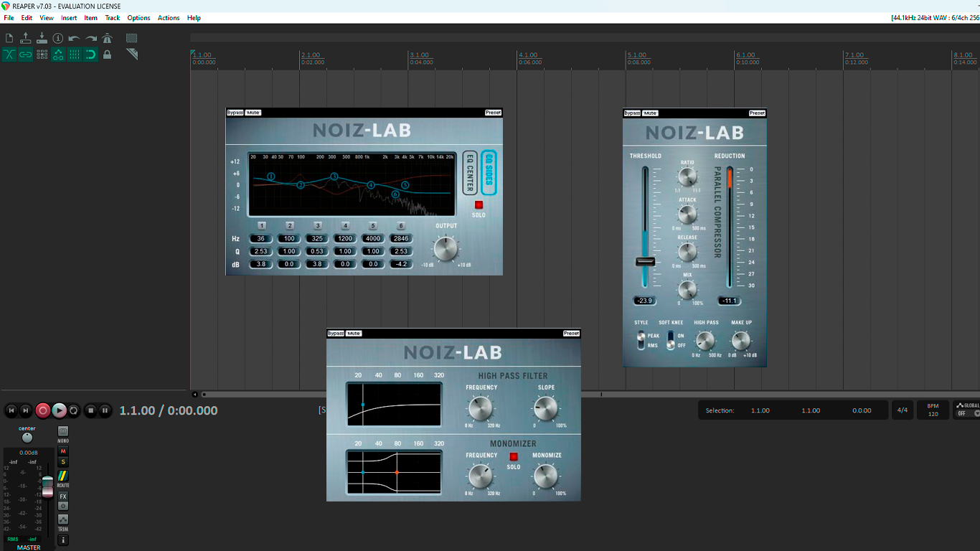Create a new project with the toolbar icon
Image resolution: width=980 pixels, height=551 pixels.
point(9,38)
